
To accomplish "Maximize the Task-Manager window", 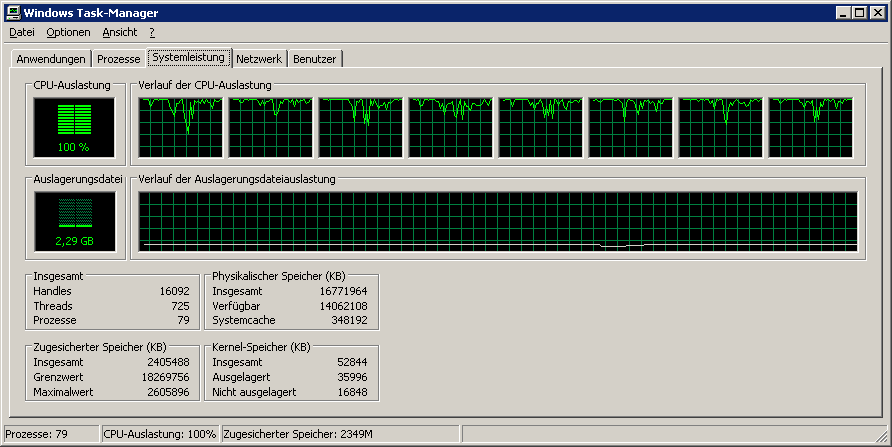I will click(860, 12).
